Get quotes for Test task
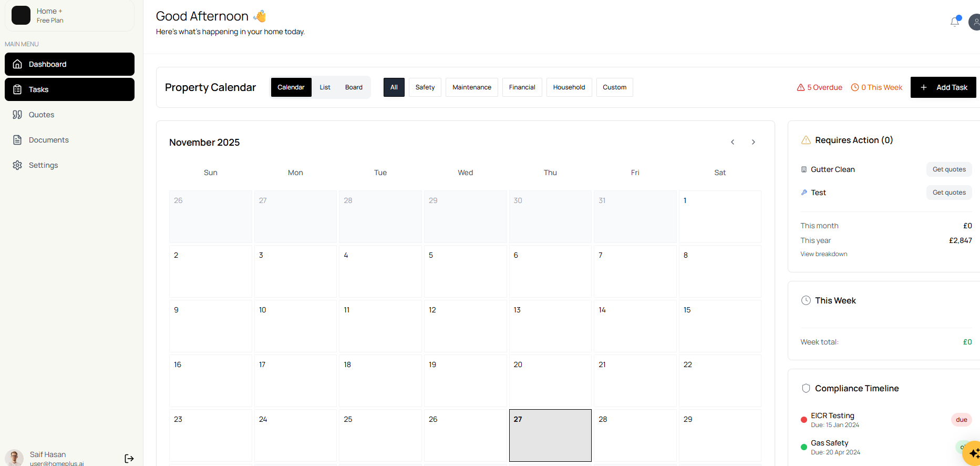Screen dimensions: 980x466 click(949, 193)
